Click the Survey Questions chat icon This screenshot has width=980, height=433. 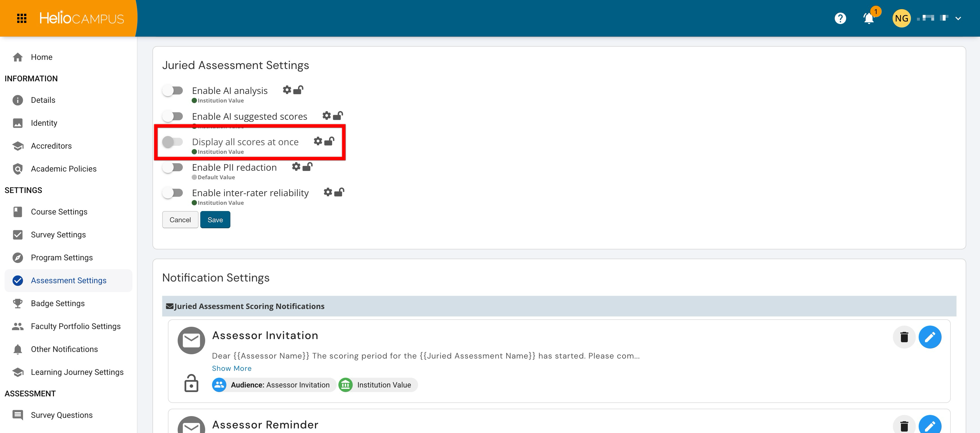tap(17, 415)
